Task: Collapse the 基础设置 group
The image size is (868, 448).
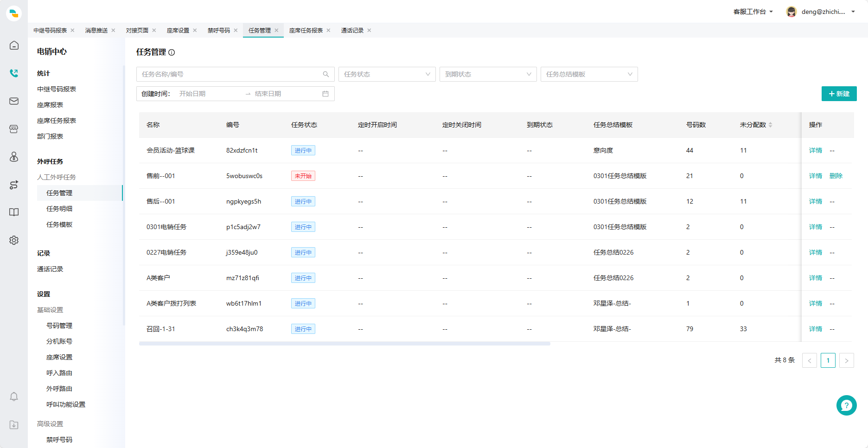Action: (x=50, y=310)
